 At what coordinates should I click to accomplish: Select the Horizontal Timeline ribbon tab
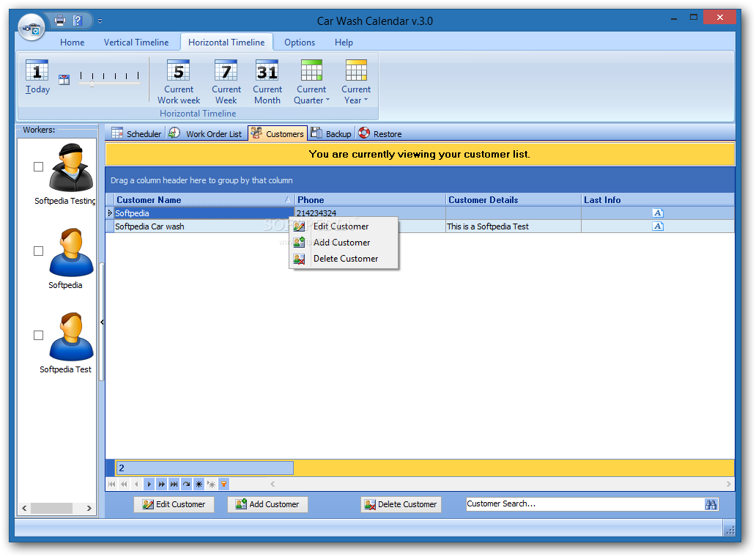[x=226, y=43]
